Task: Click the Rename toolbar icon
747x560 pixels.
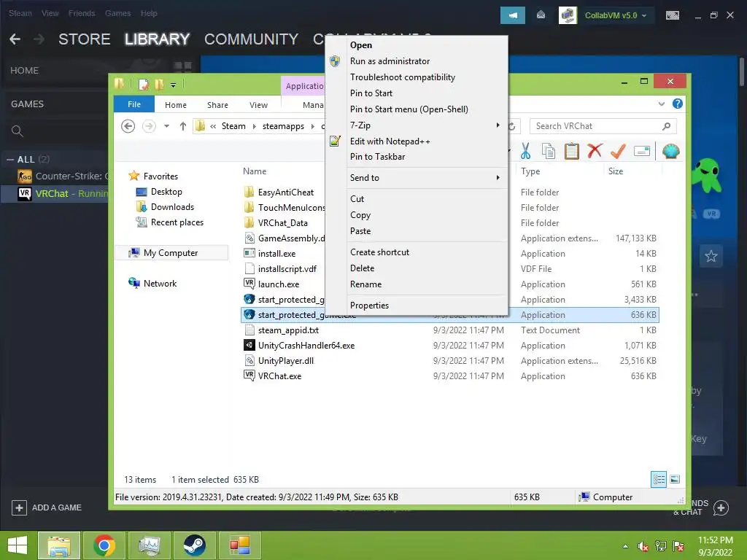Action: click(642, 152)
